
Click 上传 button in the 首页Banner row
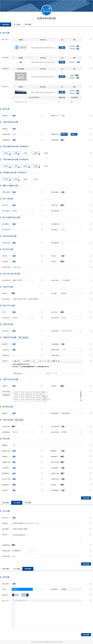coord(62,92)
